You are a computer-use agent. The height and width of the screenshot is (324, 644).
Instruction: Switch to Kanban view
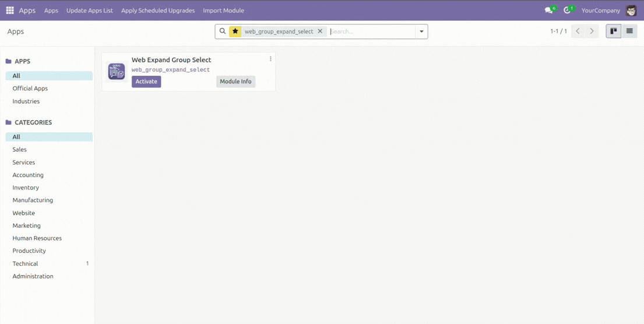click(x=614, y=31)
